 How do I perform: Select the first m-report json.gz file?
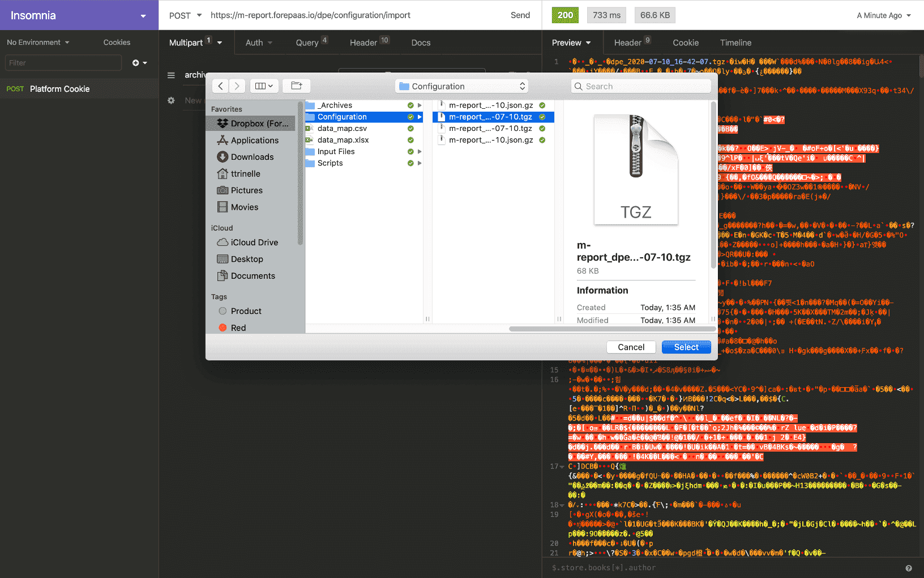493,105
